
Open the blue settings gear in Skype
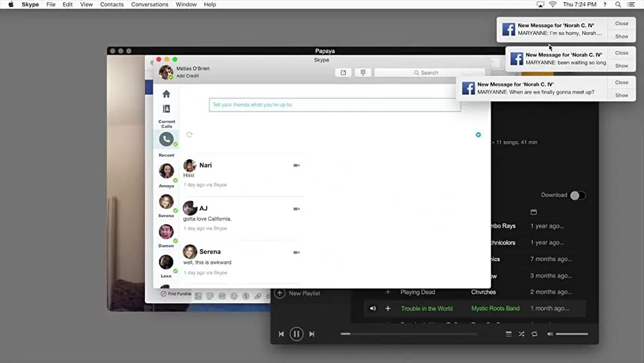(478, 135)
